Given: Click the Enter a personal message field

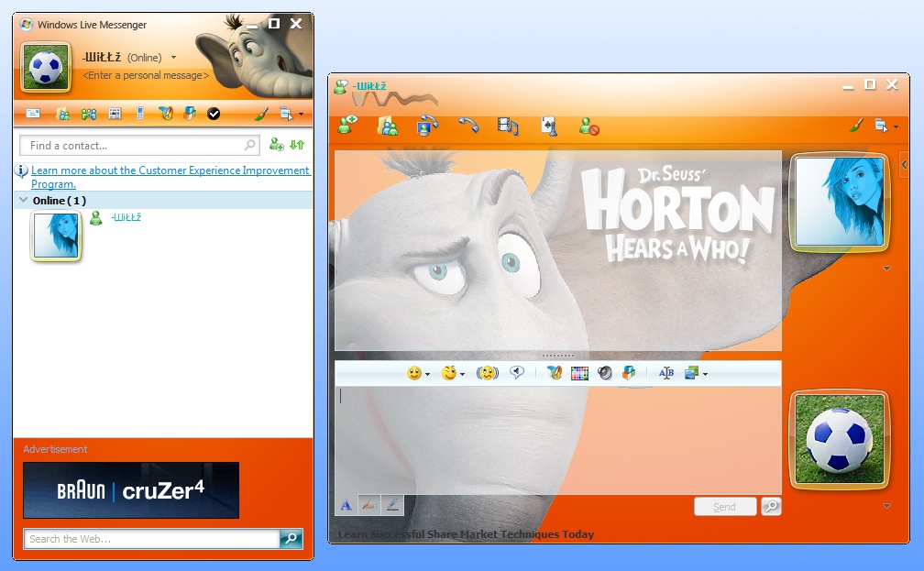Looking at the screenshot, I should [x=146, y=75].
